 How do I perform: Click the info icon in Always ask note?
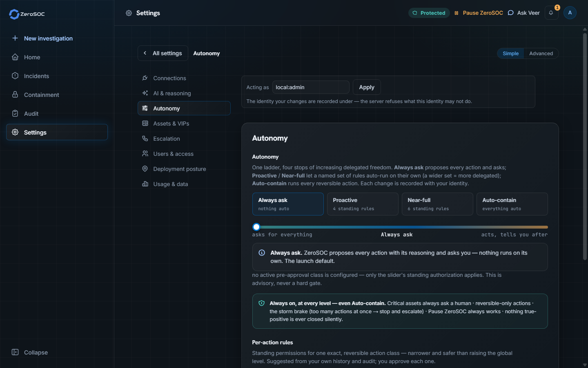tap(262, 253)
